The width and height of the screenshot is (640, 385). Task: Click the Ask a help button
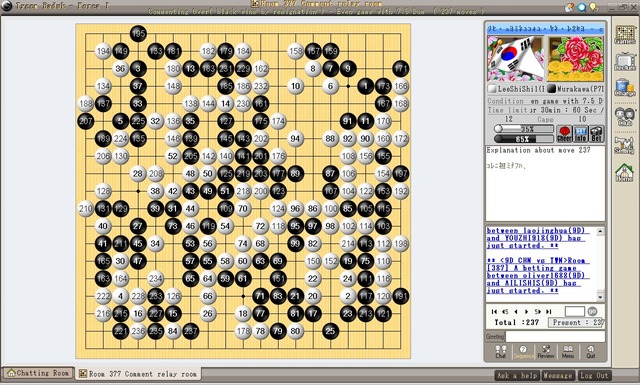pos(517,375)
